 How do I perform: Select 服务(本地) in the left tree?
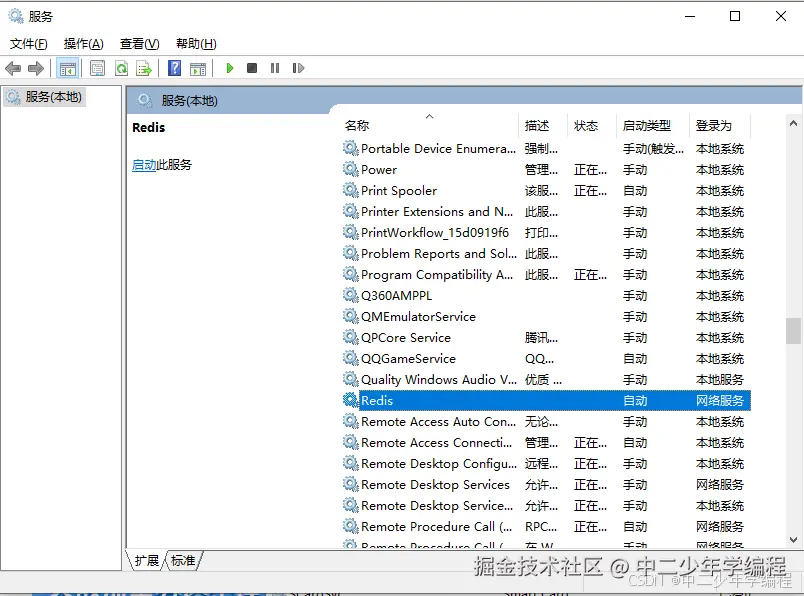[x=53, y=97]
